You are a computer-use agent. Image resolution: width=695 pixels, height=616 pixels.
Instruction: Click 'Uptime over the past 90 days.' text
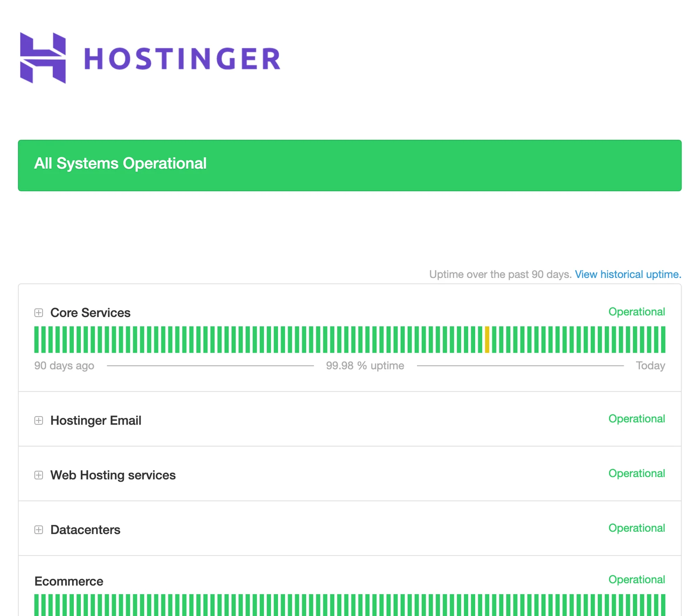(x=500, y=275)
